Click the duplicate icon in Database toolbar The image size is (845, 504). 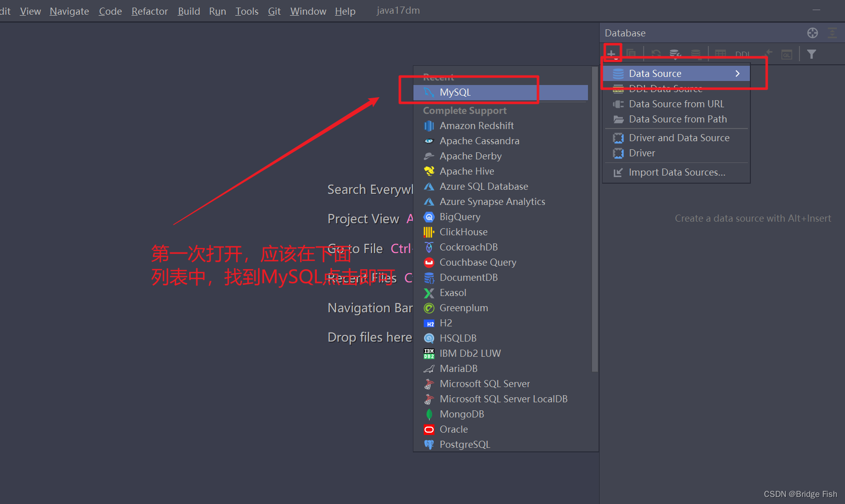pos(630,53)
